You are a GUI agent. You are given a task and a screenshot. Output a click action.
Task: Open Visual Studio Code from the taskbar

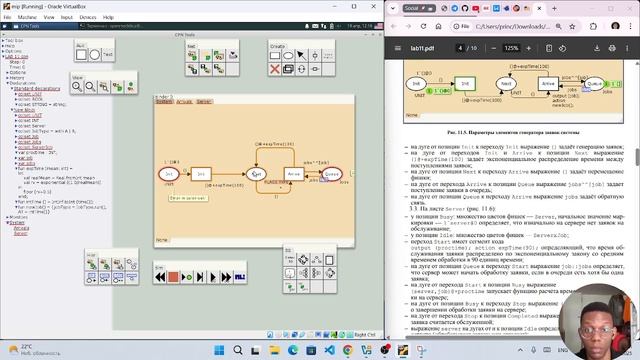[x=330, y=350]
